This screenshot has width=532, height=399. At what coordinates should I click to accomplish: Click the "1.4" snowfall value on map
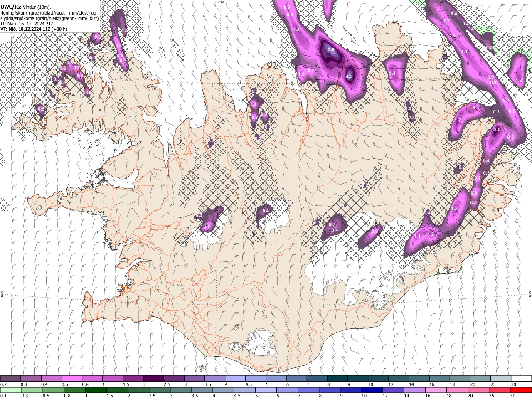(392, 74)
